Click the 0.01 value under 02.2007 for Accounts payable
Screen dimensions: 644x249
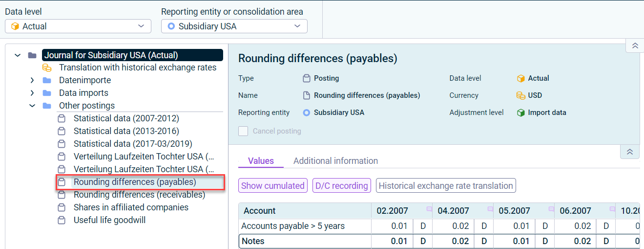click(x=400, y=226)
